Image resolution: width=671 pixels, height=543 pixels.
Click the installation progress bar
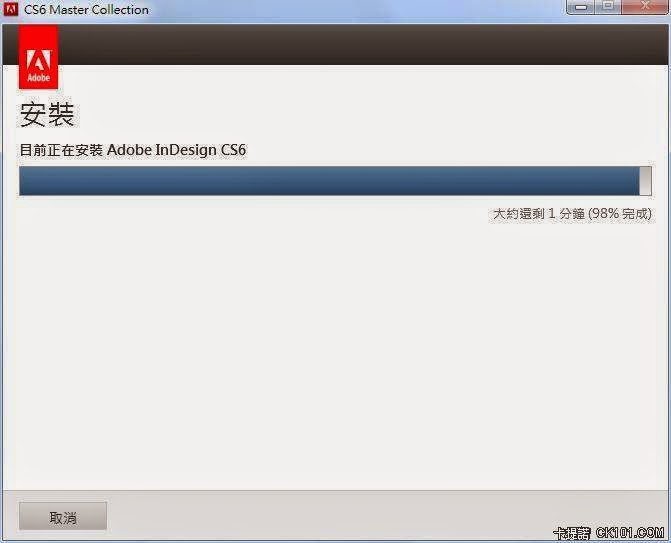point(335,181)
